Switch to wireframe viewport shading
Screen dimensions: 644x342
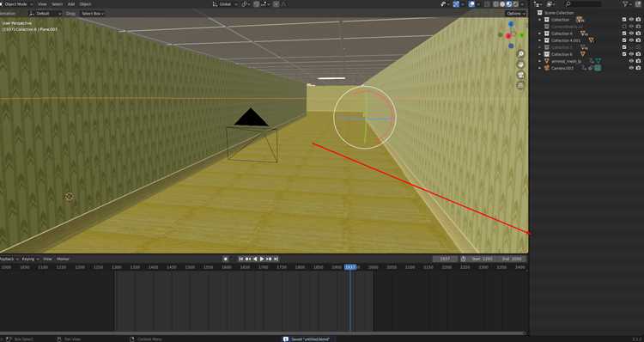click(x=495, y=4)
